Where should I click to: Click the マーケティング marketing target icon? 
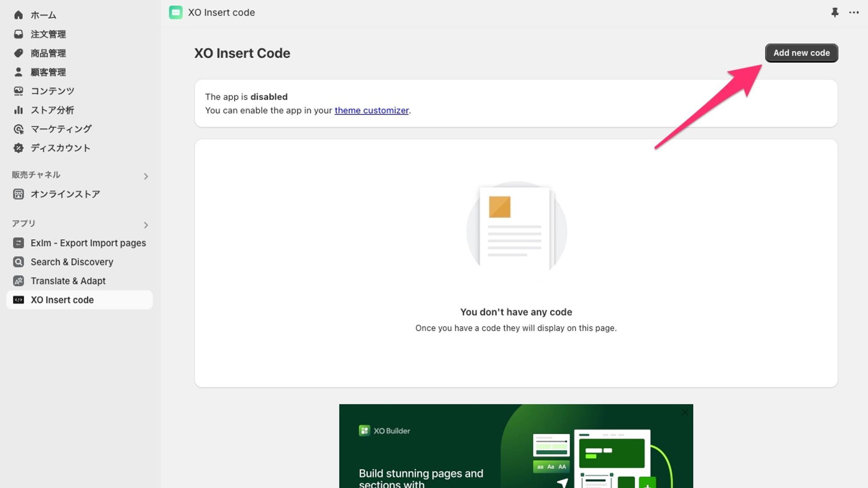click(18, 129)
